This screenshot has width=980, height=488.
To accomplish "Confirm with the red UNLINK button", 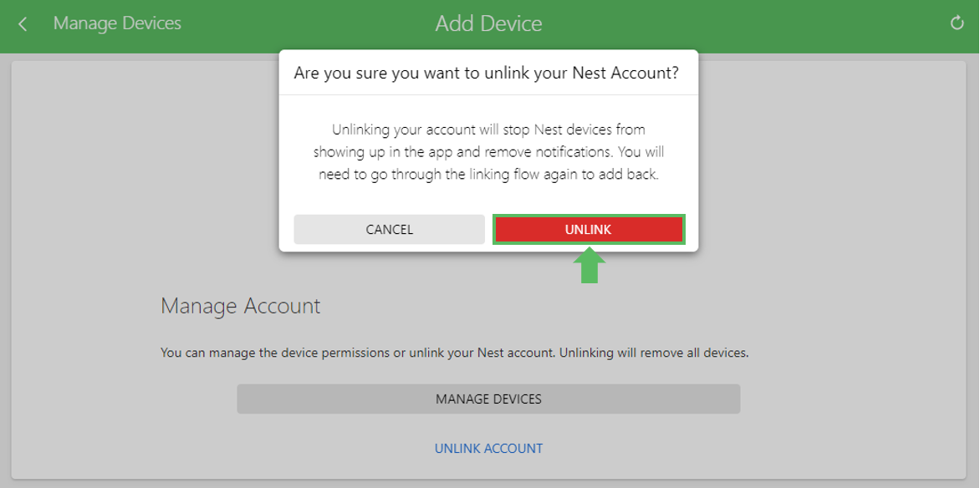I will pos(589,229).
